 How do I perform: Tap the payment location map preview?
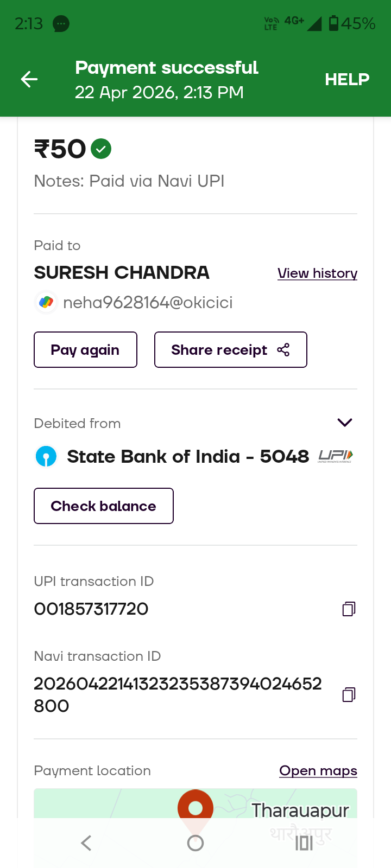point(109,804)
